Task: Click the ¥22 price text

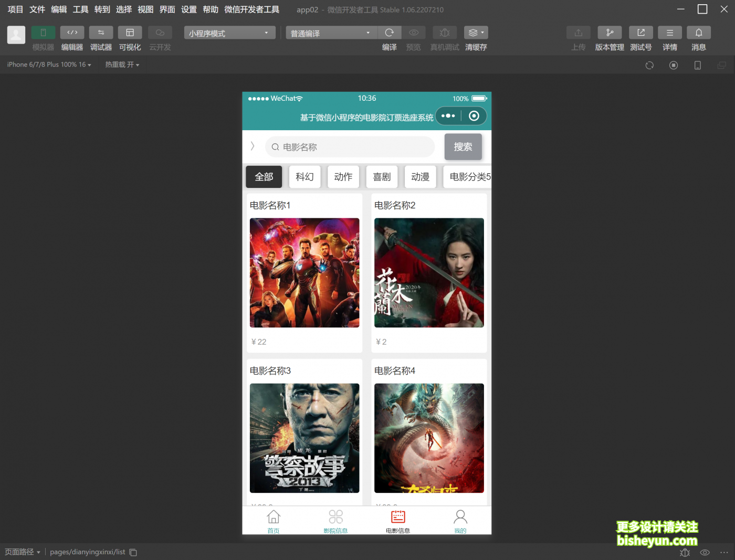Action: [x=259, y=342]
